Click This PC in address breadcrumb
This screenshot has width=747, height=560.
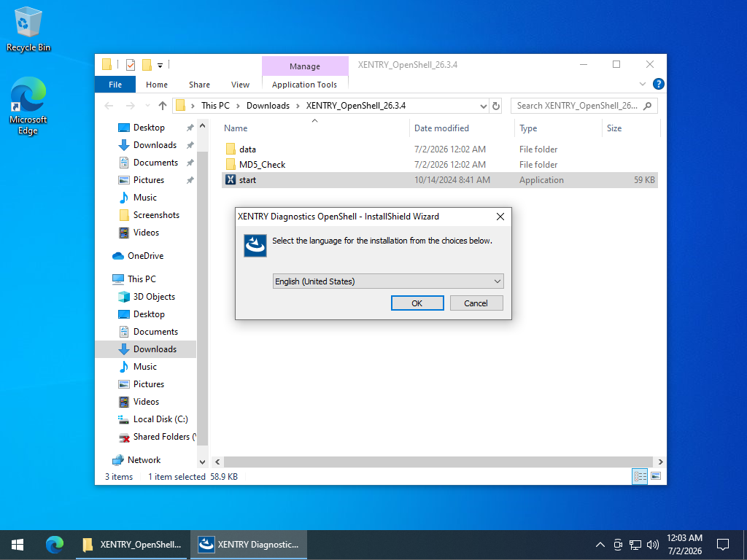pos(215,106)
